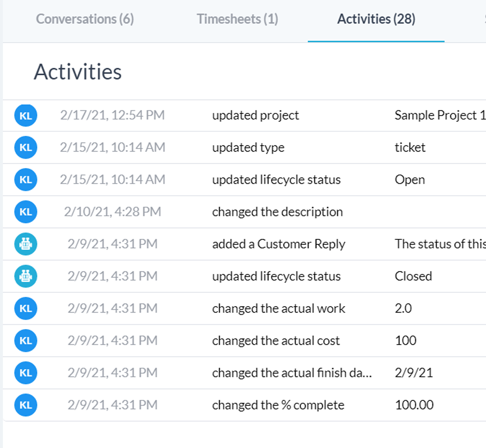Click the '2.0' actual work value
The height and width of the screenshot is (448, 486).
pyautogui.click(x=403, y=308)
